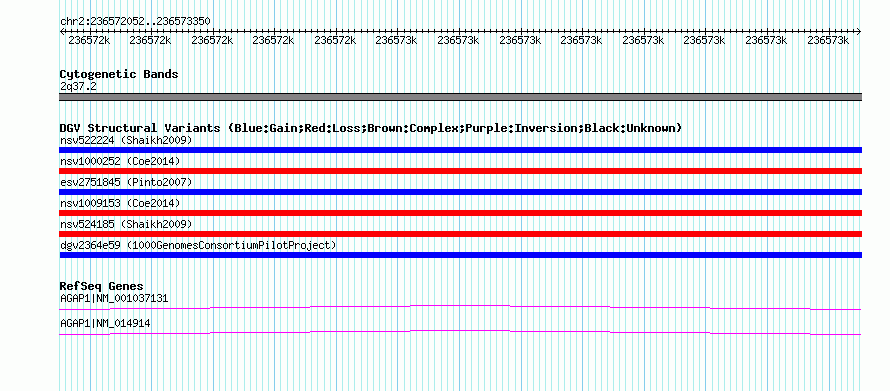This screenshot has width=890, height=391.
Task: Select the AGAP1|NM_001037131 transcript label
Action: tap(114, 298)
